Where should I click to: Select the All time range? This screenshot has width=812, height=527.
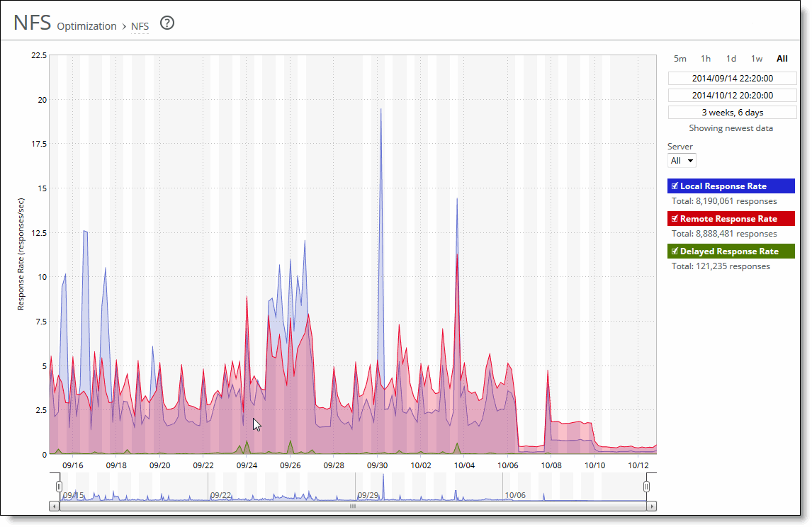coord(782,59)
